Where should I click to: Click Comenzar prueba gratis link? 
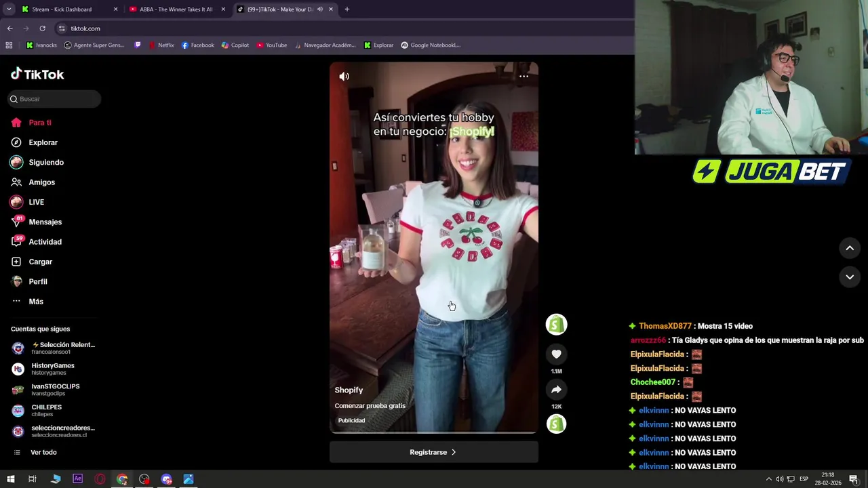coord(370,405)
